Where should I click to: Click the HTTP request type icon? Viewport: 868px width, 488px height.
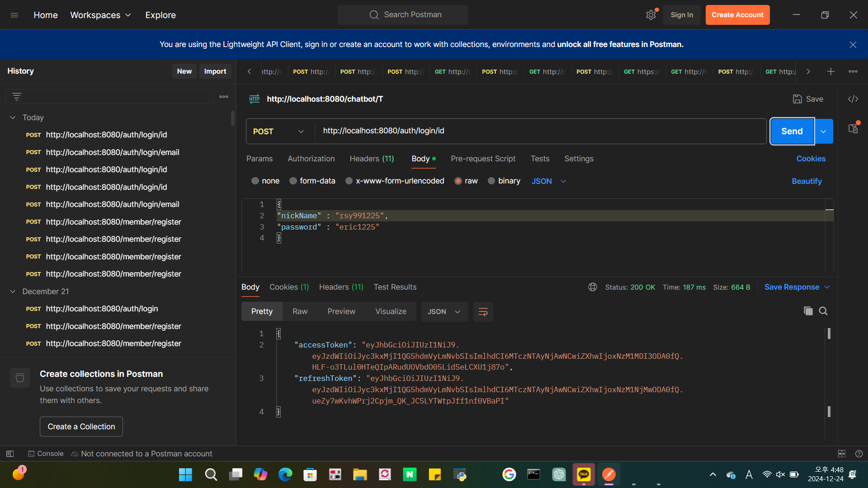255,99
